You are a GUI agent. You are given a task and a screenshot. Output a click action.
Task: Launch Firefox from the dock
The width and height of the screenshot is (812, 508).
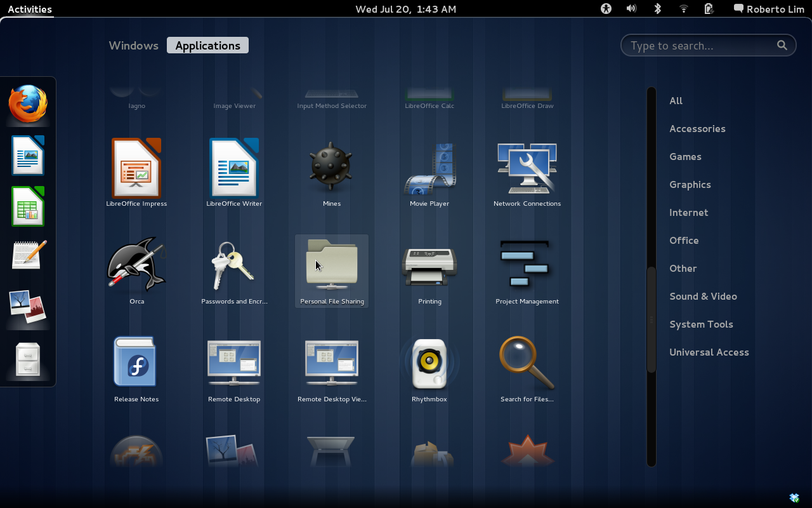28,103
